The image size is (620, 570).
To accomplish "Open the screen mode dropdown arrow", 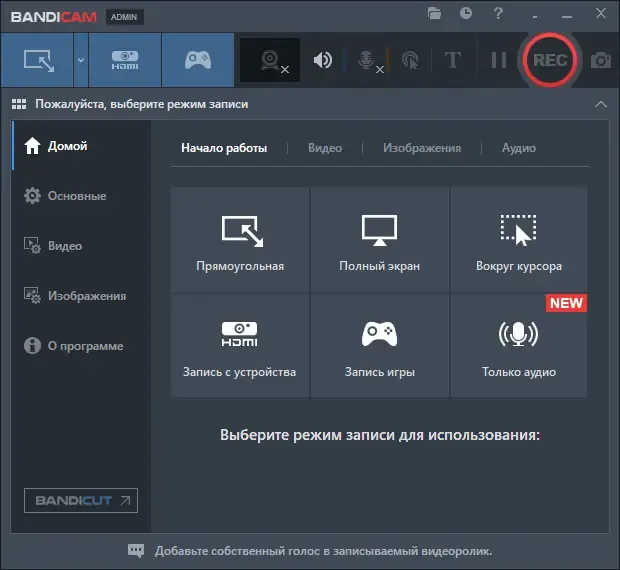I will (81, 60).
